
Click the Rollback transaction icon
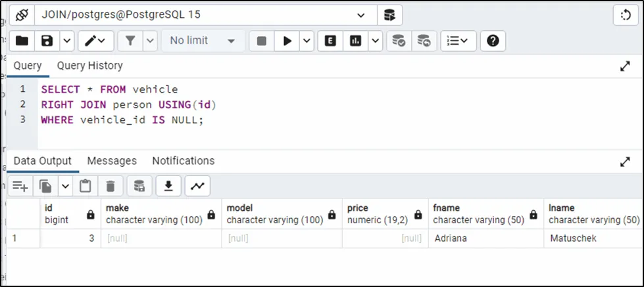pyautogui.click(x=424, y=41)
